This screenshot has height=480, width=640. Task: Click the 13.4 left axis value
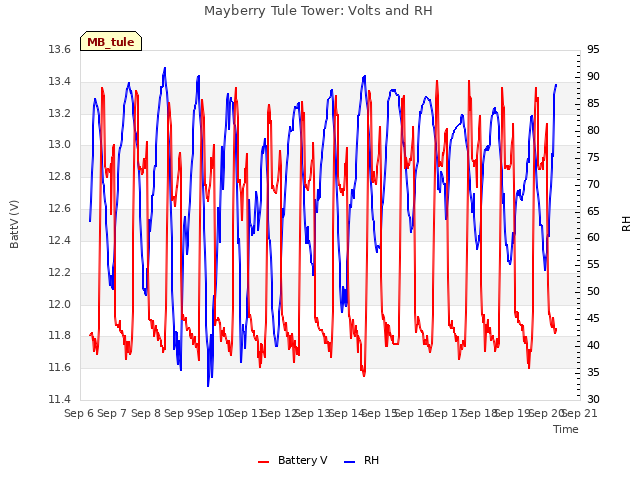pyautogui.click(x=60, y=82)
